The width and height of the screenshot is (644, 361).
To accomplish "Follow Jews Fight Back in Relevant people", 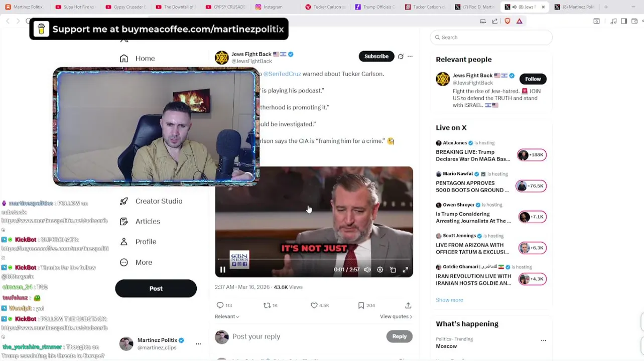I will click(533, 79).
